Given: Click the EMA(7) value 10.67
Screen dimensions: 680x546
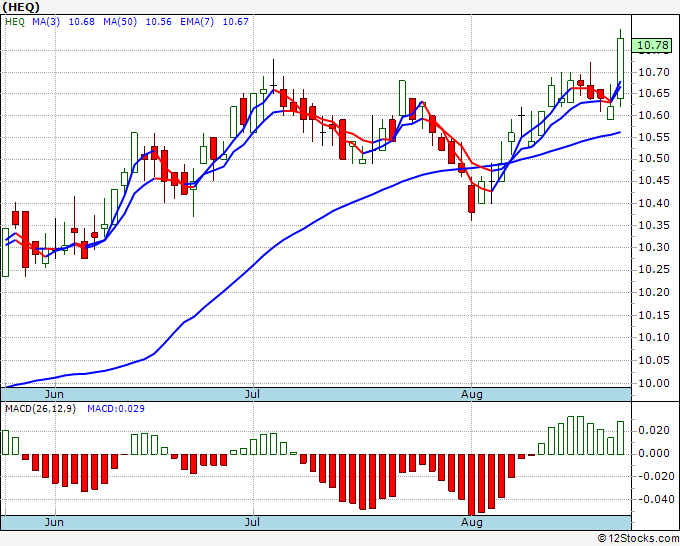Looking at the screenshot, I should pos(235,22).
